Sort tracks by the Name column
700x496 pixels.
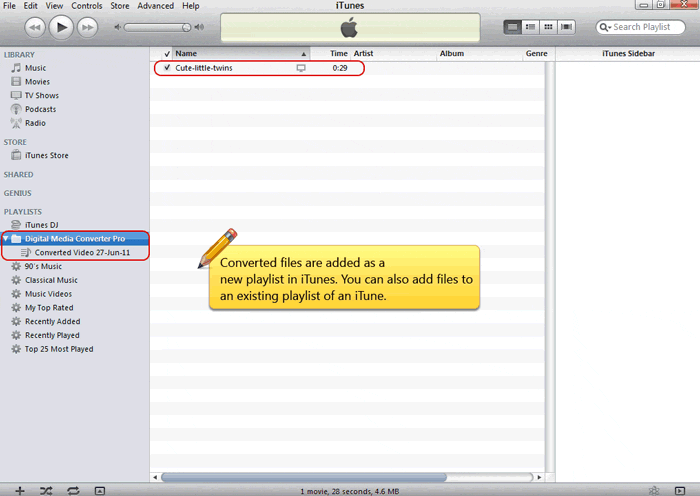coord(240,53)
